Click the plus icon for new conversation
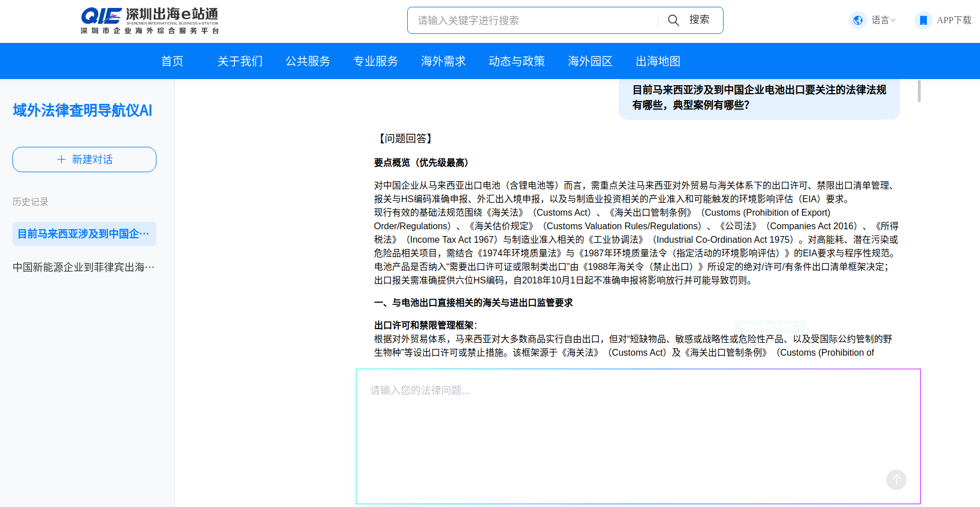 62,160
